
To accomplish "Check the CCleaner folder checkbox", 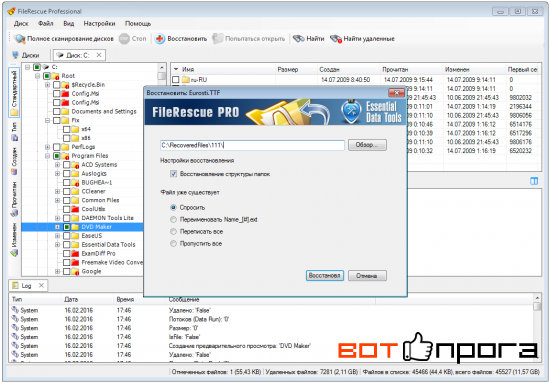I will tap(66, 192).
